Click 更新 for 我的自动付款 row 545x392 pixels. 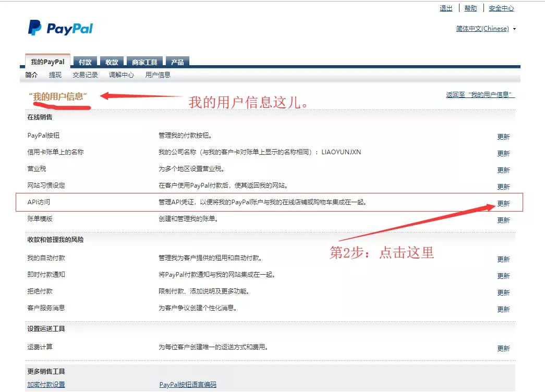503,259
